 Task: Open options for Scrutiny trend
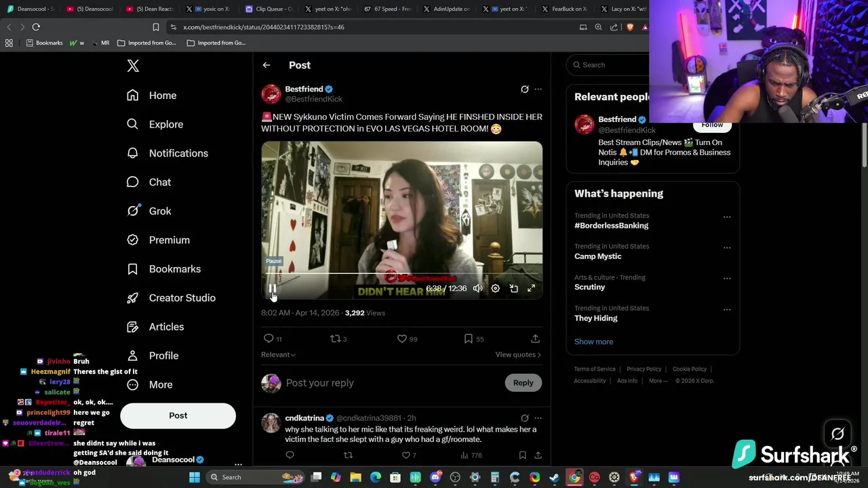(727, 279)
